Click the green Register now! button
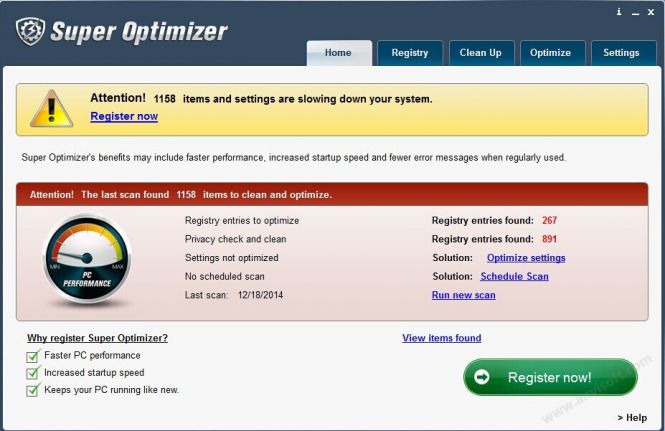665x431 pixels. pos(550,377)
